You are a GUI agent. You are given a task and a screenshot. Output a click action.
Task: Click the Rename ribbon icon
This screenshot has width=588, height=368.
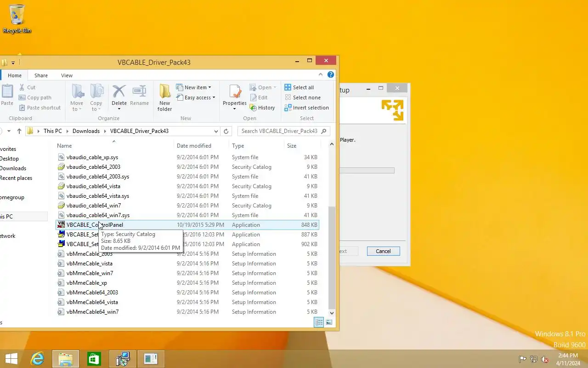point(139,95)
